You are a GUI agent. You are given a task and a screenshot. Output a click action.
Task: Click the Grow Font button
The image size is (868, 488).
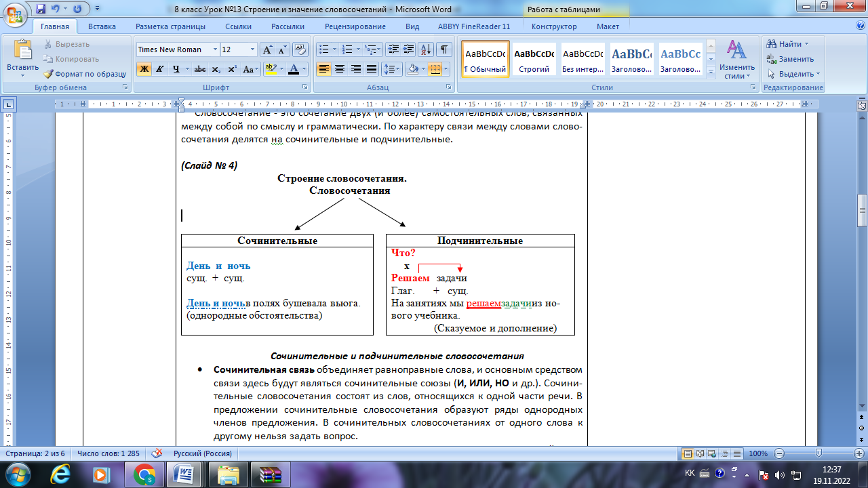click(267, 49)
